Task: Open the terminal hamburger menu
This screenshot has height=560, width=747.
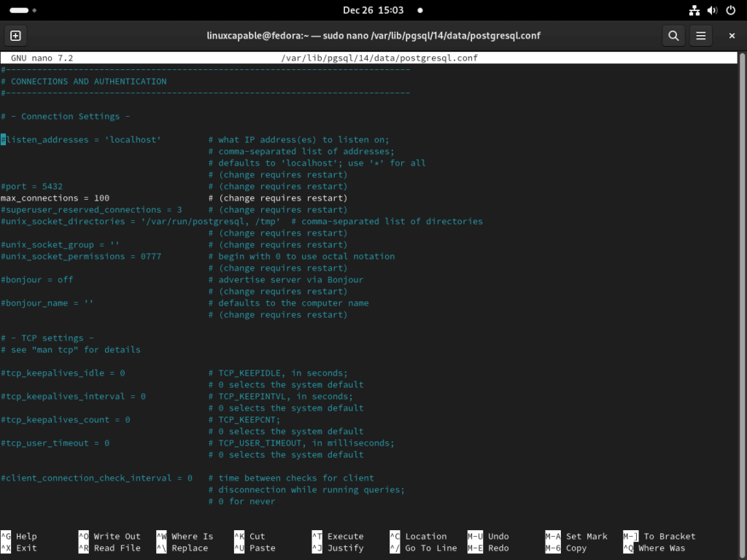Action: coord(703,35)
